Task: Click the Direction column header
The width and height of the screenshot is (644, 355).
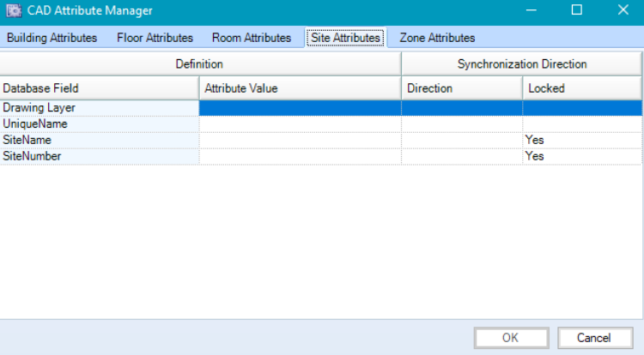Action: (462, 87)
